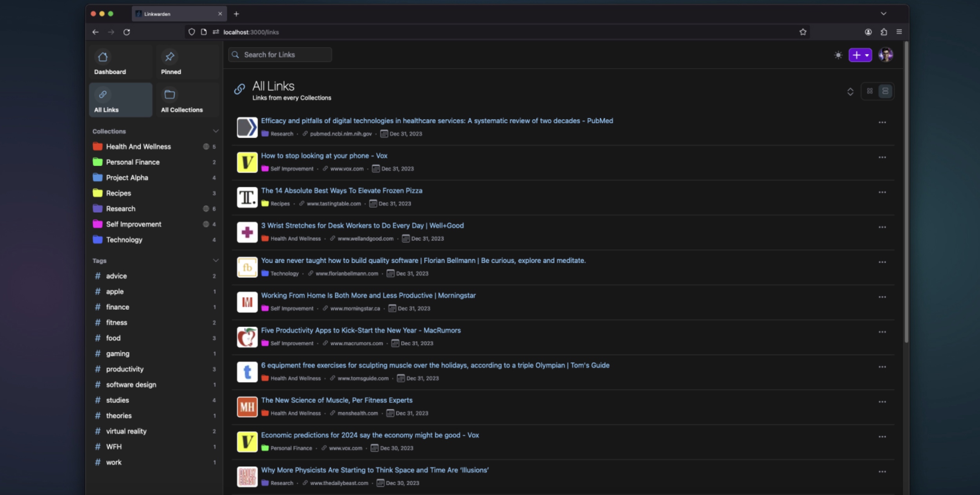Open How to stop looking at your phone link

(324, 156)
